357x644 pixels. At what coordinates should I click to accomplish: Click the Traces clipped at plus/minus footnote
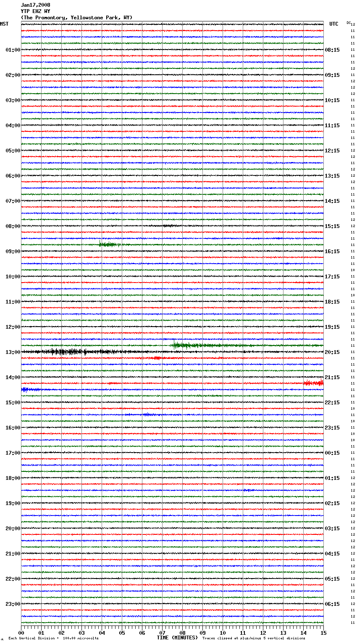click(254, 638)
